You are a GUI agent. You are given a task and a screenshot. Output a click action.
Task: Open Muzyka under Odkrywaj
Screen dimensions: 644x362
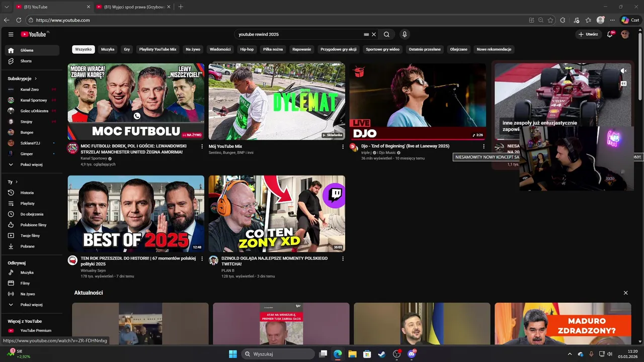(x=32, y=273)
